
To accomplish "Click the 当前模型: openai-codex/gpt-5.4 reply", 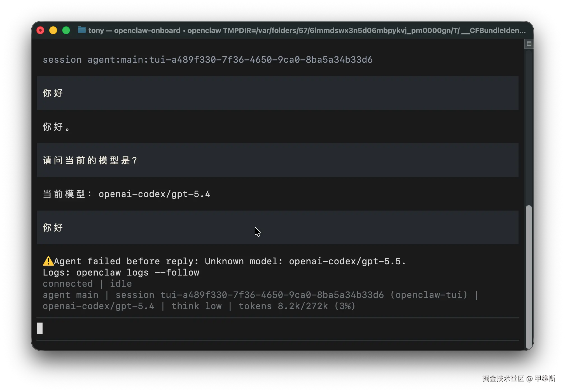I will tap(127, 194).
